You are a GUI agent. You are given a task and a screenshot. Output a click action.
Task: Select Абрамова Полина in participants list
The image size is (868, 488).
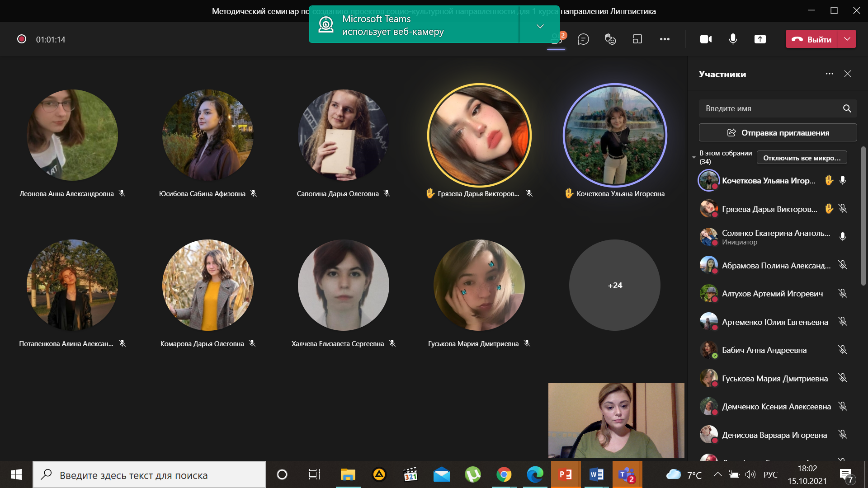coord(776,265)
